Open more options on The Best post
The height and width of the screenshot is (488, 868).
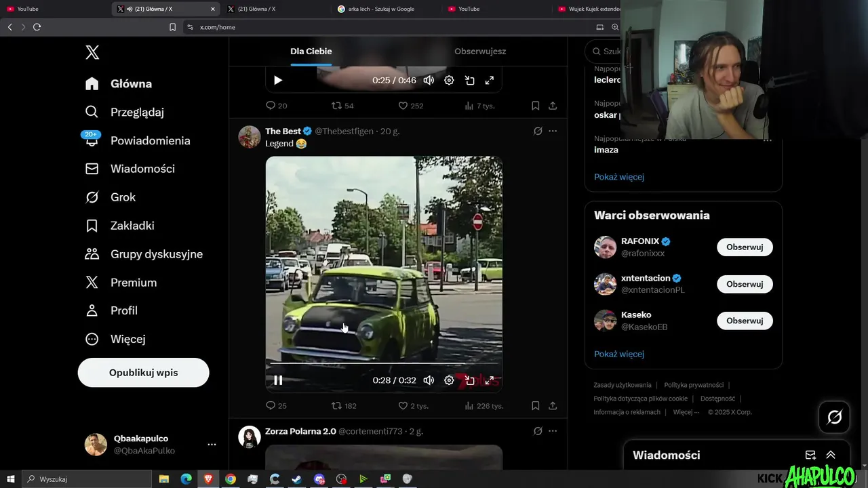tap(553, 131)
